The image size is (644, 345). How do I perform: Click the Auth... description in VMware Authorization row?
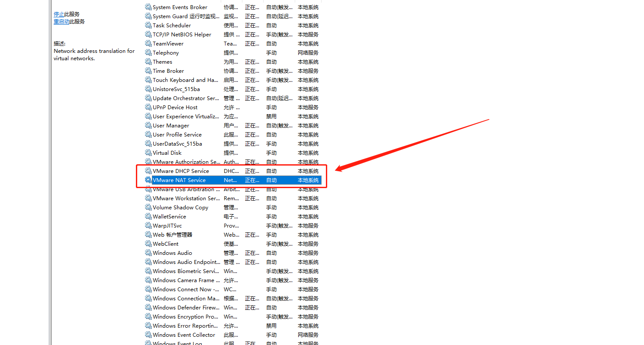(x=231, y=162)
